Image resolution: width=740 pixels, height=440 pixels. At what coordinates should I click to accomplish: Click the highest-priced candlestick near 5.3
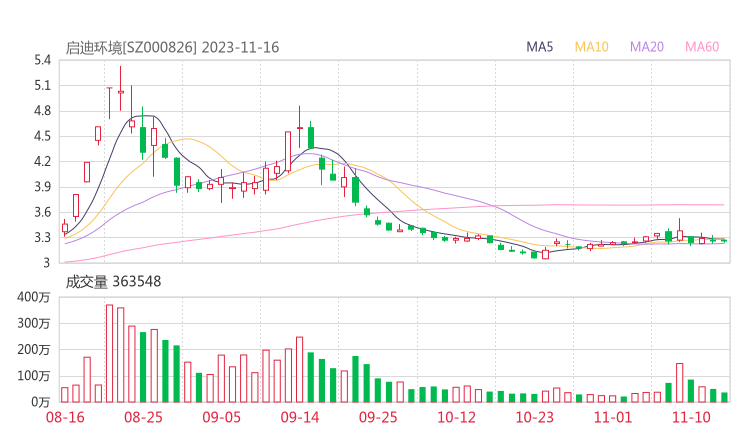(x=121, y=89)
